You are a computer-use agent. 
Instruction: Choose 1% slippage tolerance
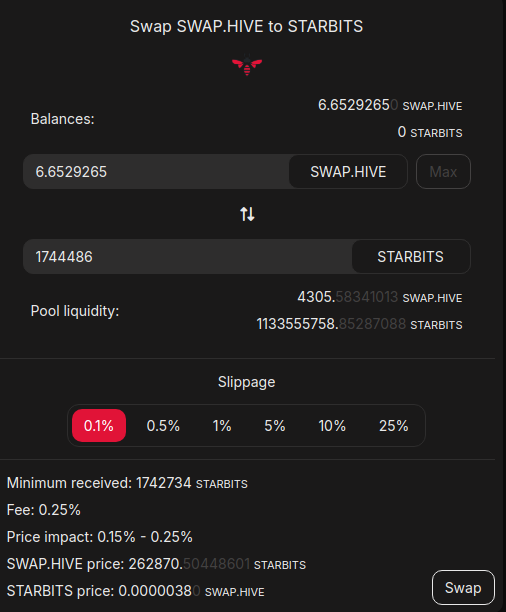222,425
